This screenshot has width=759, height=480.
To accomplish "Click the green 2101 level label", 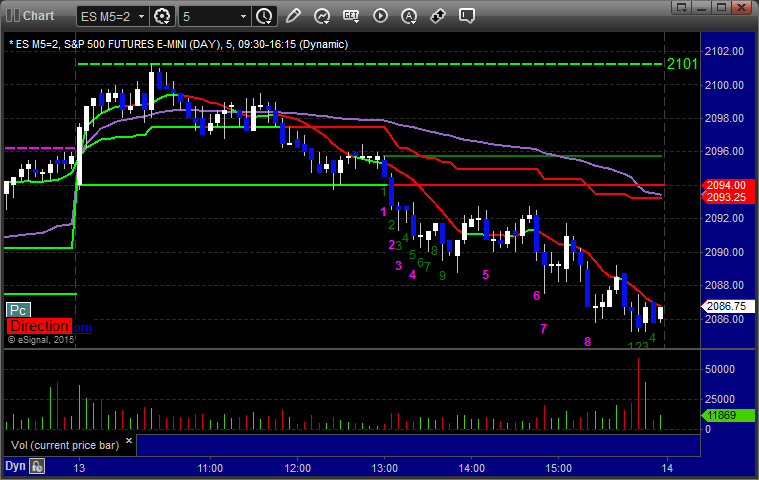I will click(682, 64).
